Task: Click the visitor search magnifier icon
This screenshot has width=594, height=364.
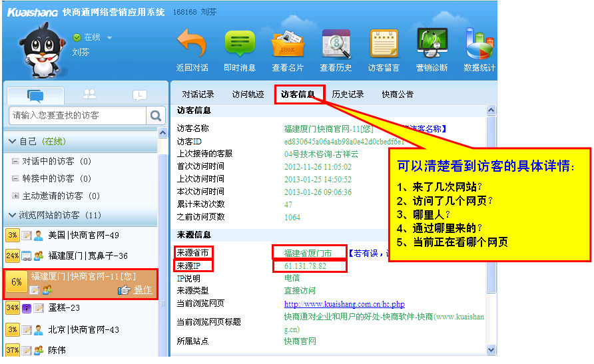Action: click(x=156, y=116)
